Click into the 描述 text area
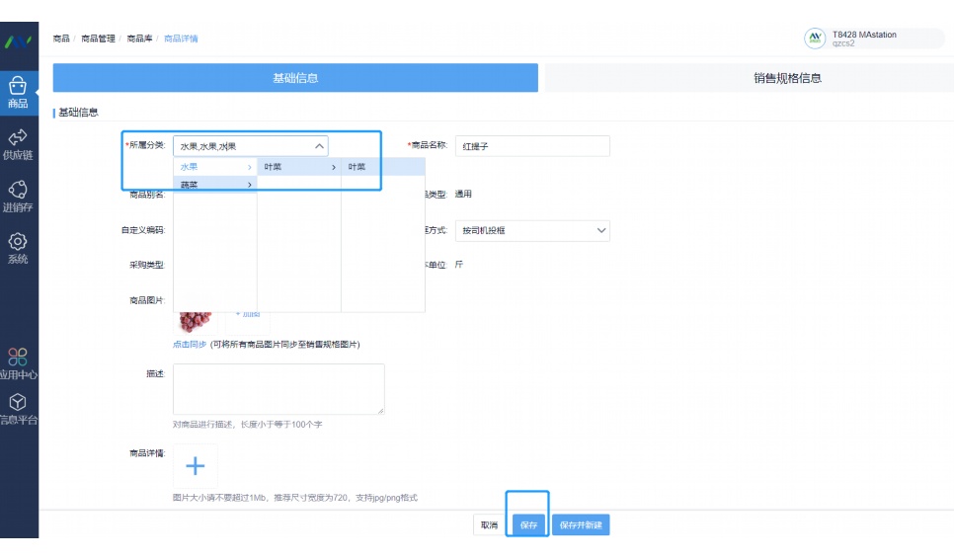 [x=278, y=388]
